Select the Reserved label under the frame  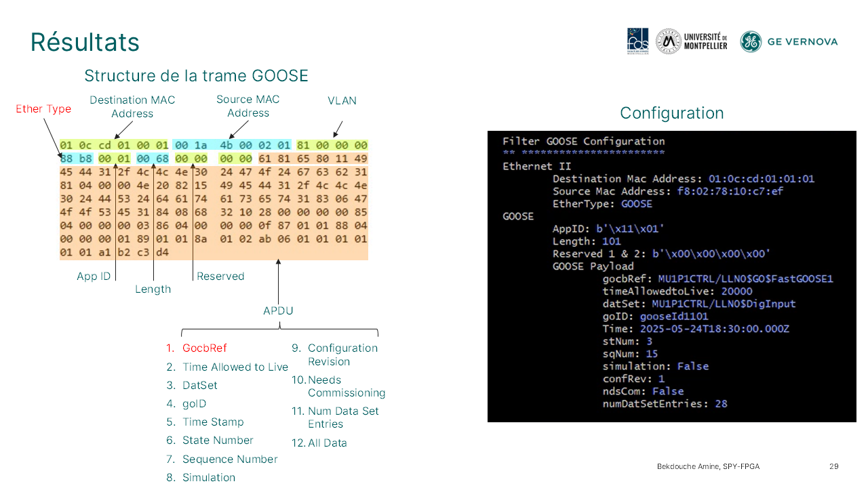[x=220, y=277]
